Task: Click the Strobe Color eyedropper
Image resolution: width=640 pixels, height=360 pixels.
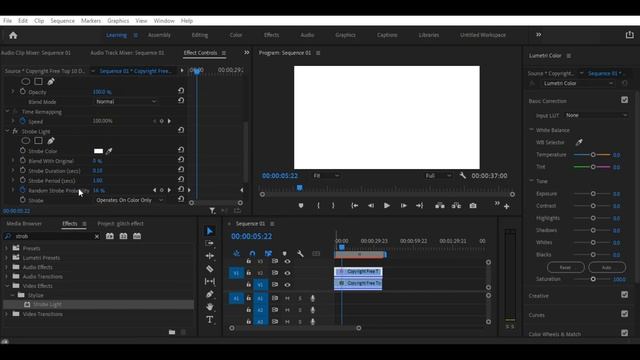Action: point(109,151)
